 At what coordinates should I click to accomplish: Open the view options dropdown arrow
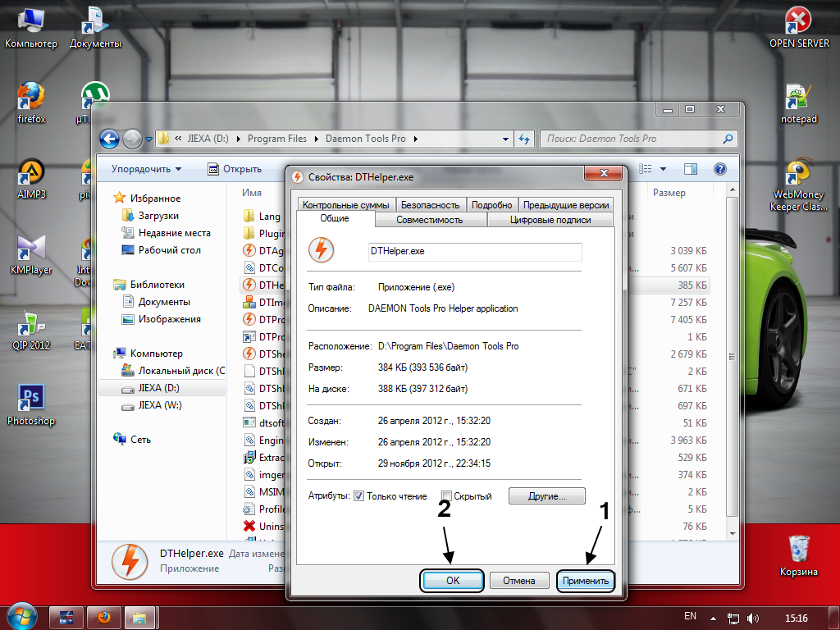pyautogui.click(x=663, y=169)
